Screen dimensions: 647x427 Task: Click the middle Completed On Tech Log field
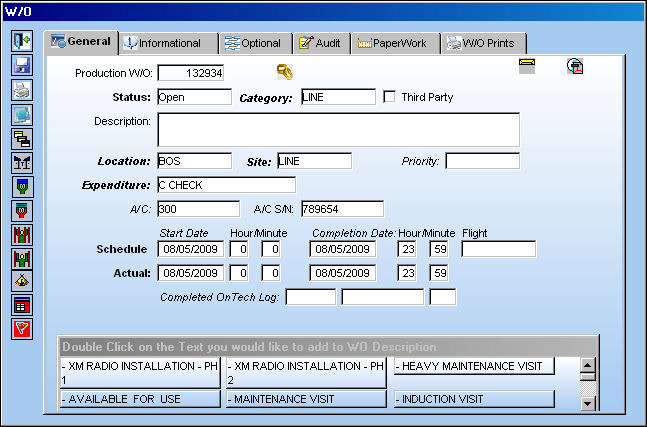(x=383, y=297)
